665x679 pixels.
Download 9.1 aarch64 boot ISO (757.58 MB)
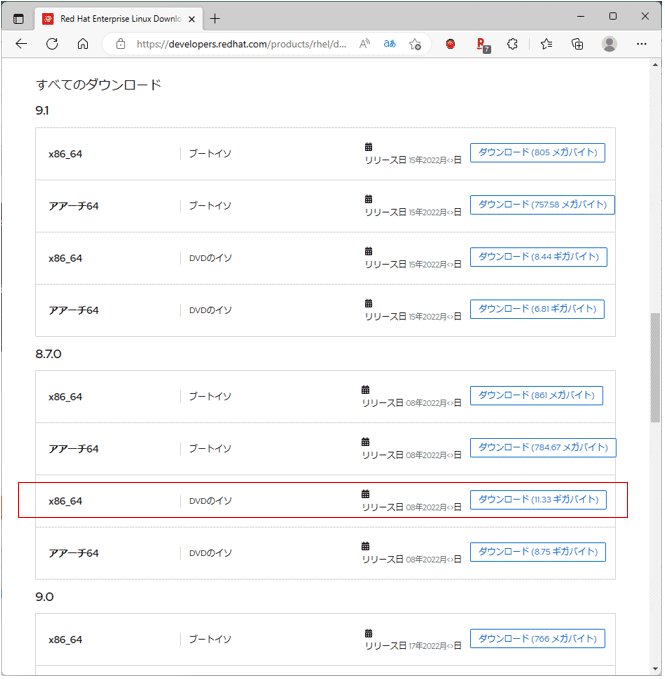542,204
